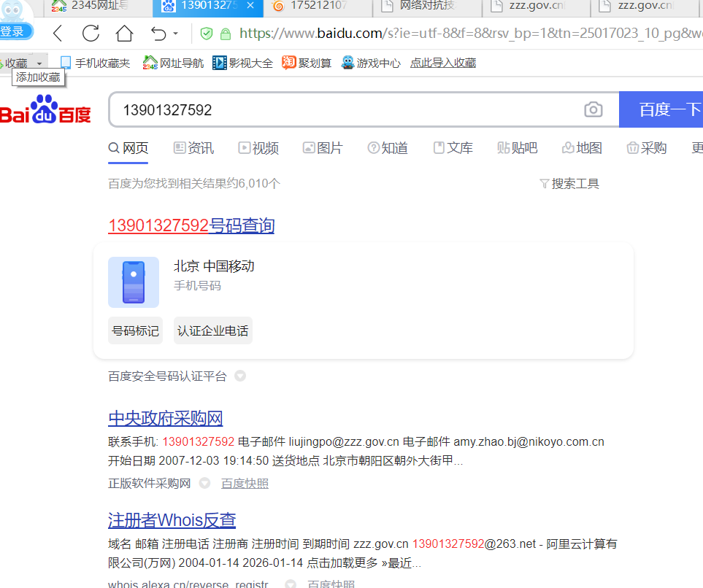Screen dimensions: 703x588
Task: Open the 搜索工具 filter
Action: click(569, 184)
